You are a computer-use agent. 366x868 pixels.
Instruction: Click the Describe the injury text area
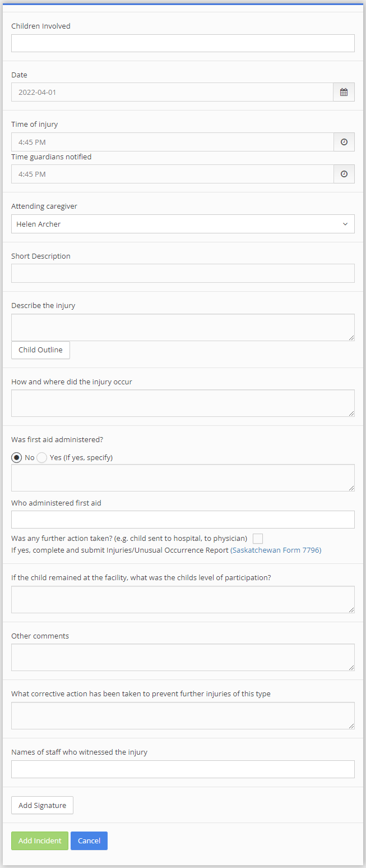183,327
